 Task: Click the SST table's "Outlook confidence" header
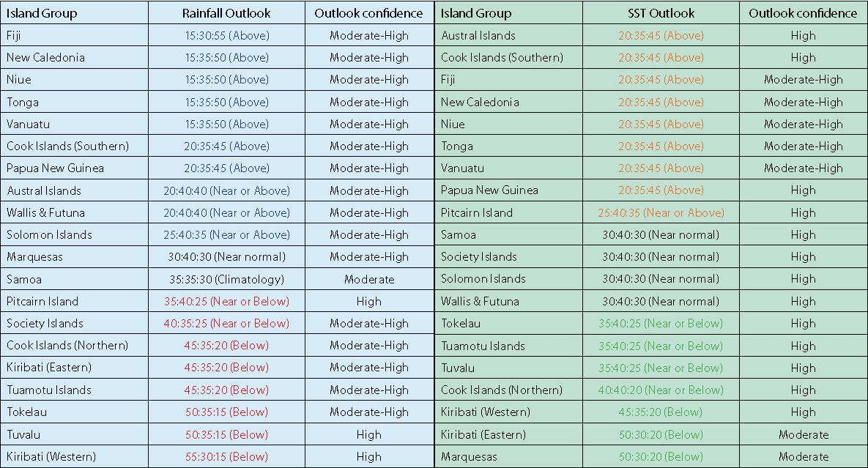(803, 13)
